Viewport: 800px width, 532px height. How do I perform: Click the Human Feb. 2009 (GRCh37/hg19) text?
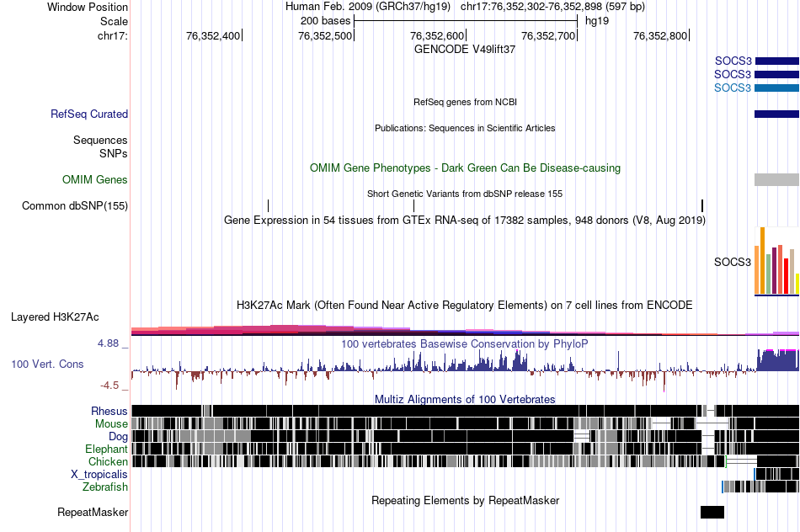(368, 7)
